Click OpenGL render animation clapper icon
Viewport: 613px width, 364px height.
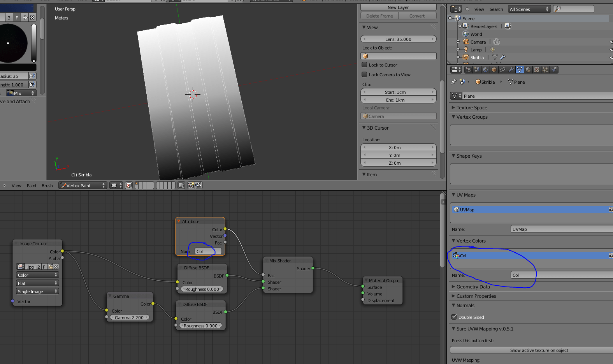pos(198,185)
